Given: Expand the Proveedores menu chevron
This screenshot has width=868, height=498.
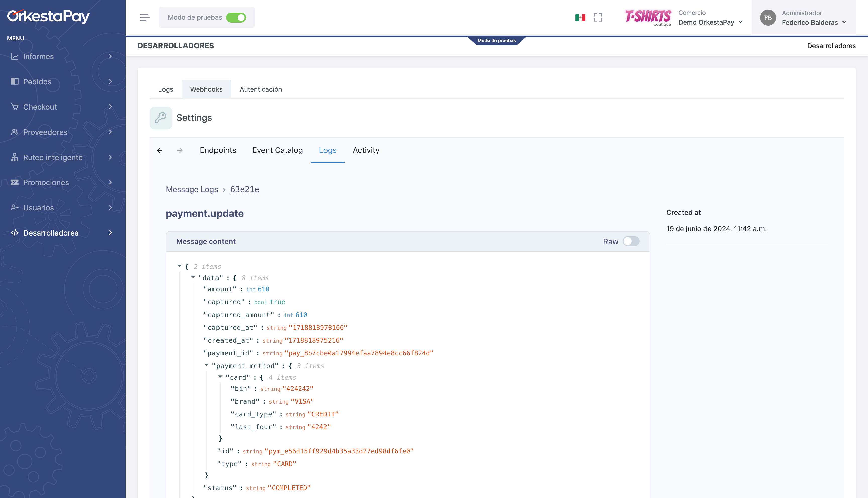Looking at the screenshot, I should tap(110, 132).
